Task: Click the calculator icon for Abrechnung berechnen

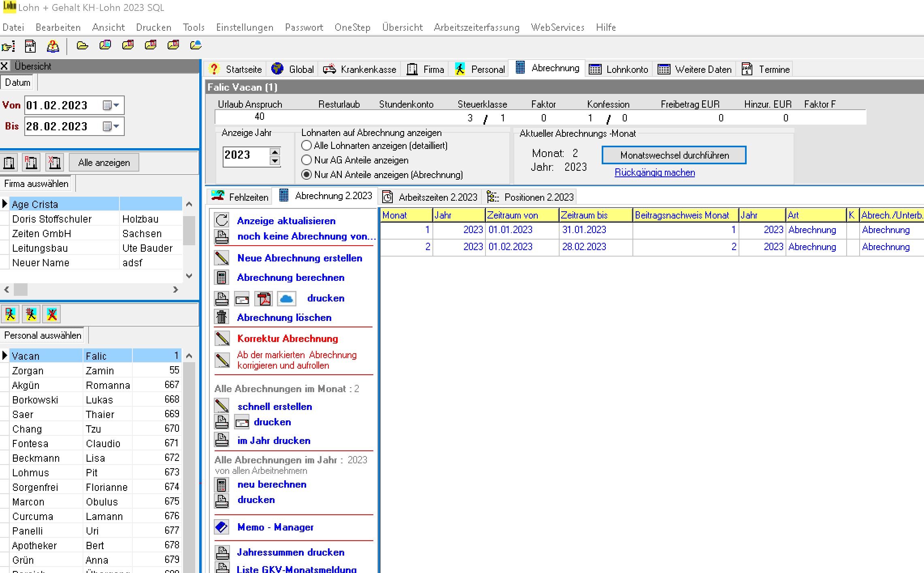Action: pos(221,278)
